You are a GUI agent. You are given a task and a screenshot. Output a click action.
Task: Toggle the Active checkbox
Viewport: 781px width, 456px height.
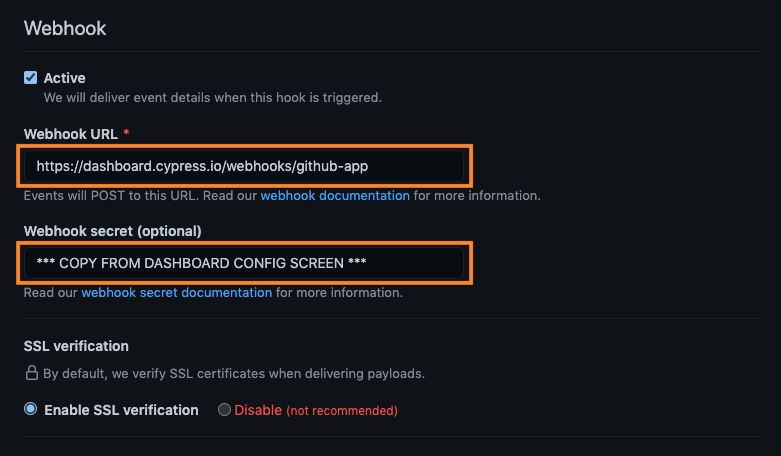(x=31, y=78)
